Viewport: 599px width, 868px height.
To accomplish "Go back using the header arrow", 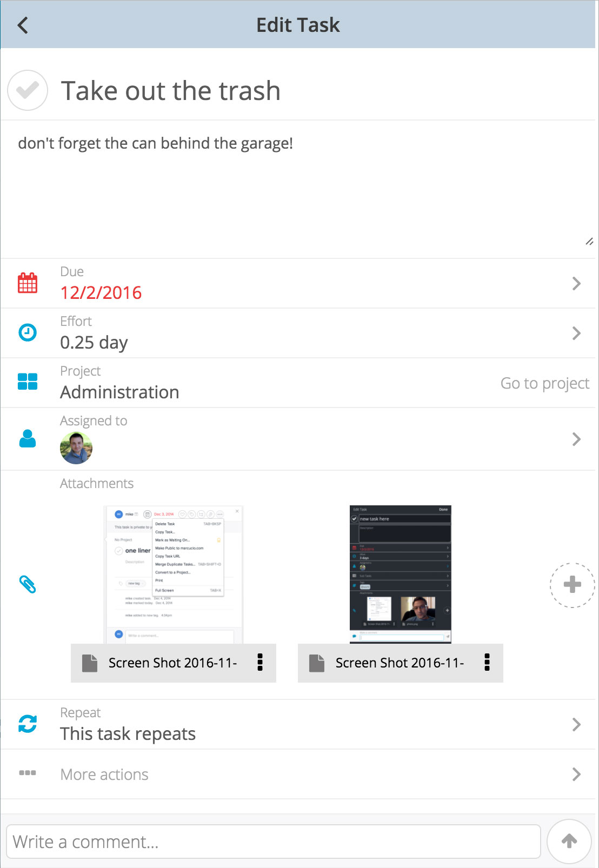I will 23,25.
